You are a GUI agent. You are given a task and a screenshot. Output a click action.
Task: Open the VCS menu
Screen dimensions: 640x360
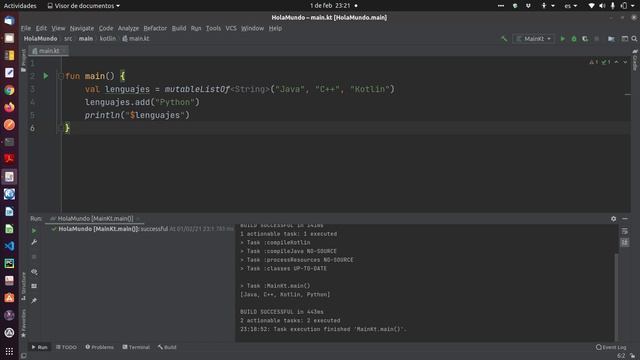(x=231, y=28)
